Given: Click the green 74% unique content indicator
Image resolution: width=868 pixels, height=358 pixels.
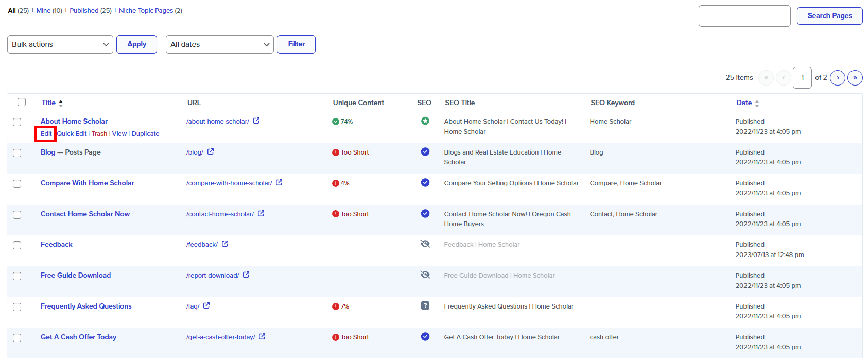Looking at the screenshot, I should [x=342, y=122].
